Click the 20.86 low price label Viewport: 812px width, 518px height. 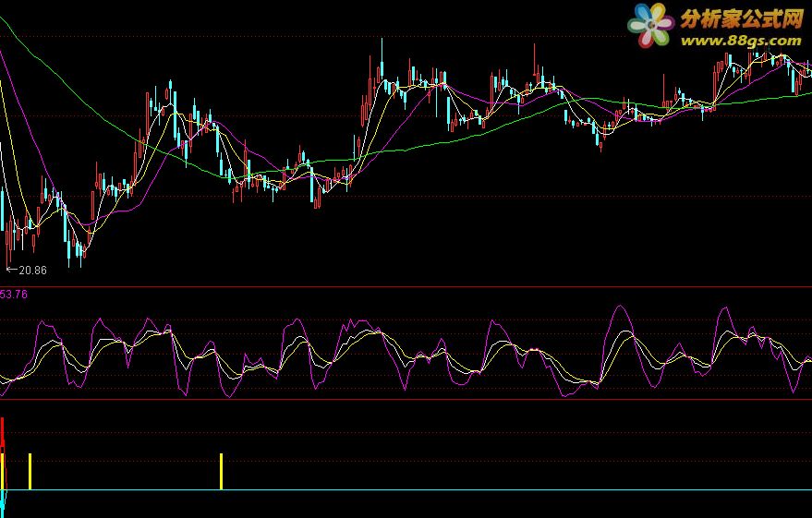click(32, 271)
